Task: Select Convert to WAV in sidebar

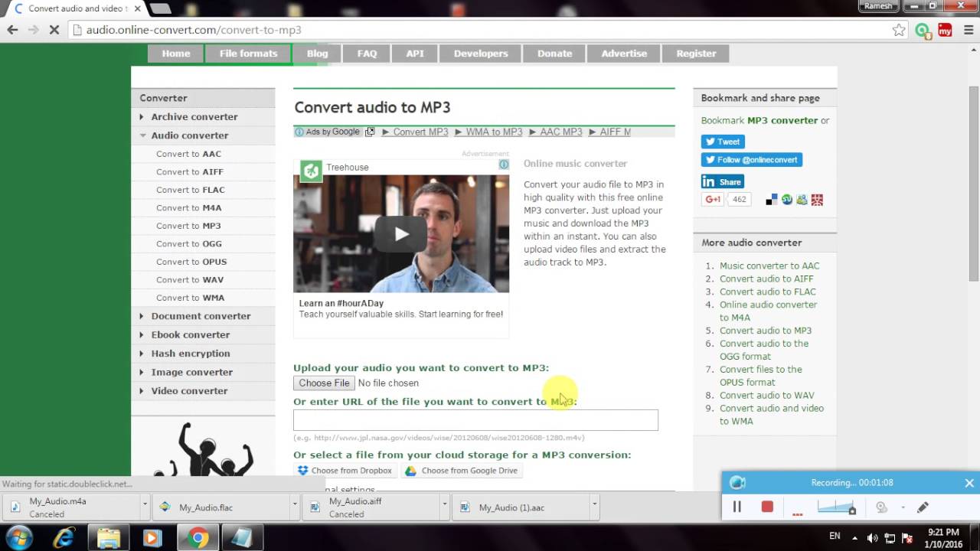Action: click(x=190, y=280)
